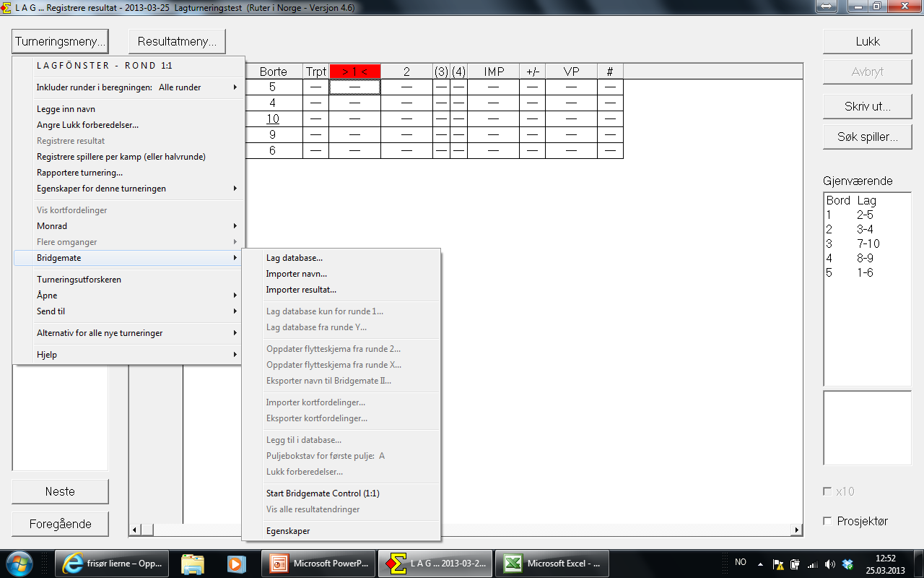Click the L A G taskbar item
The height and width of the screenshot is (578, 924).
pos(435,564)
